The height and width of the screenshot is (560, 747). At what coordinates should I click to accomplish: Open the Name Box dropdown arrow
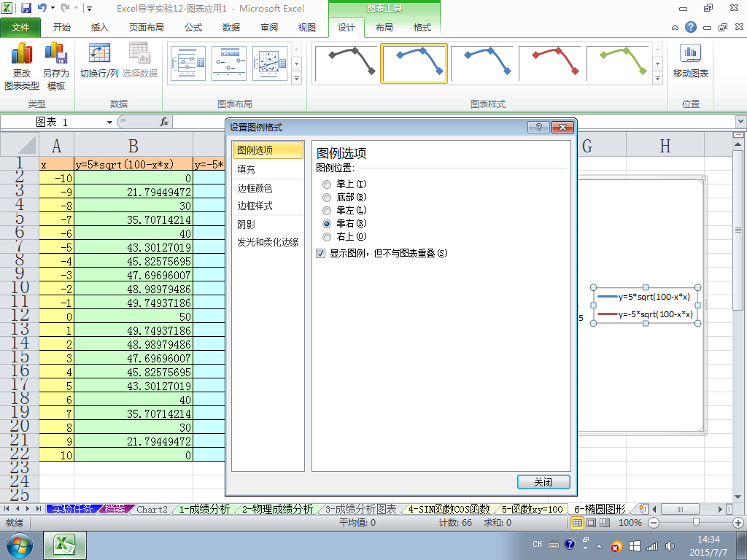click(x=109, y=122)
